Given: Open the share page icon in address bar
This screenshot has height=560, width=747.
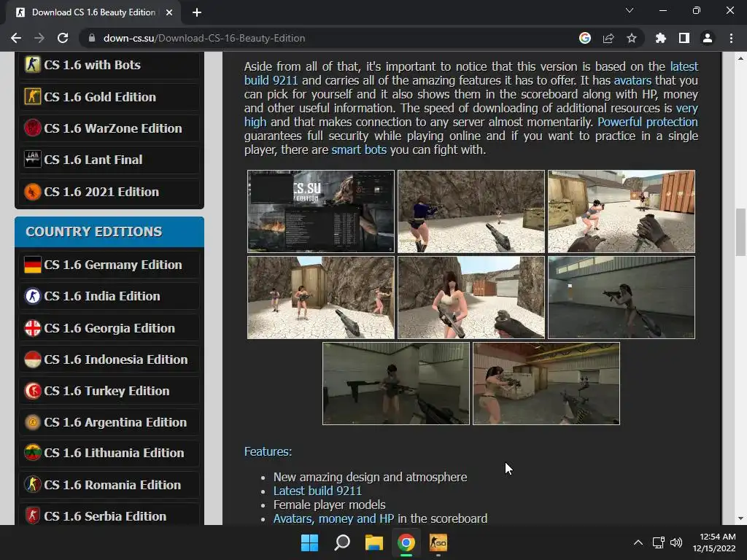Looking at the screenshot, I should 608,38.
